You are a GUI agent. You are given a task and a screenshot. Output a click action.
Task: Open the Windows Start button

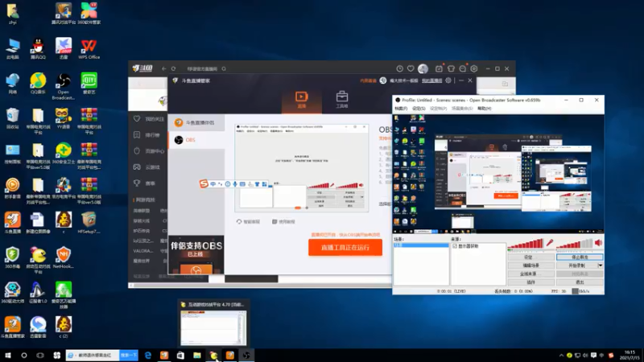pyautogui.click(x=8, y=356)
